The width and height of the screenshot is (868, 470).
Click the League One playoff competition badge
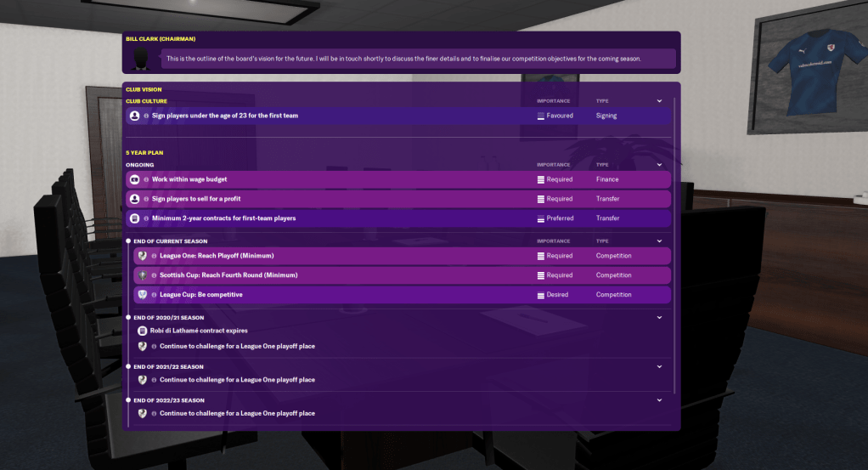click(x=142, y=256)
